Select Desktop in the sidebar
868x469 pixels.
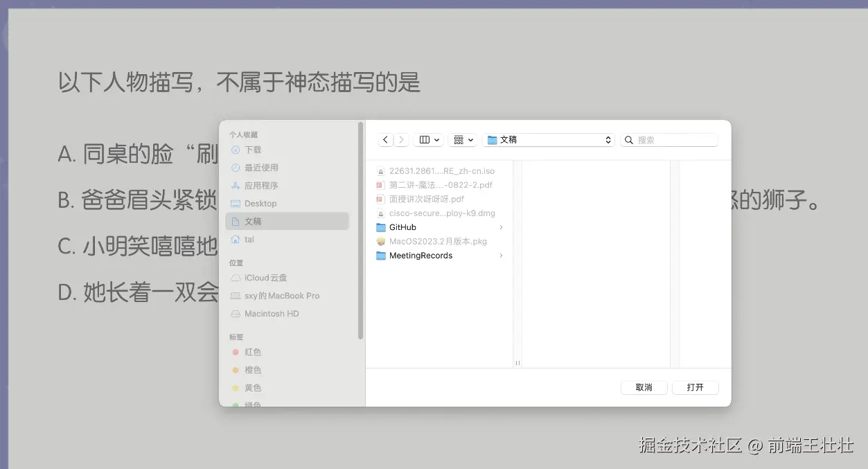[287, 204]
